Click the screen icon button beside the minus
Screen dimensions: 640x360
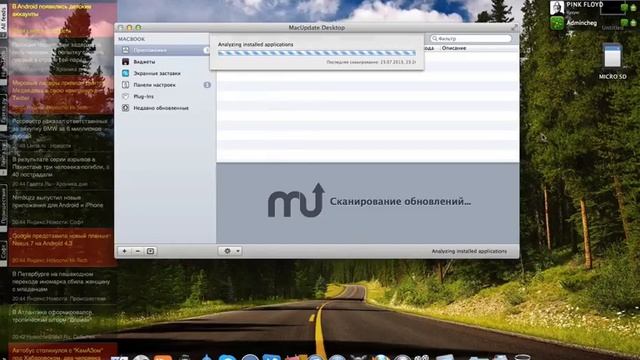[150, 251]
